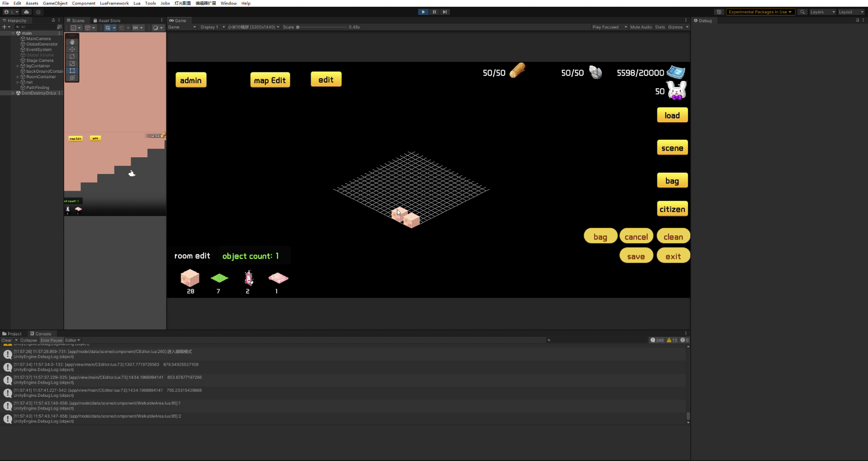Open the Display 1 dropdown
Image resolution: width=868 pixels, height=461 pixels.
point(212,27)
